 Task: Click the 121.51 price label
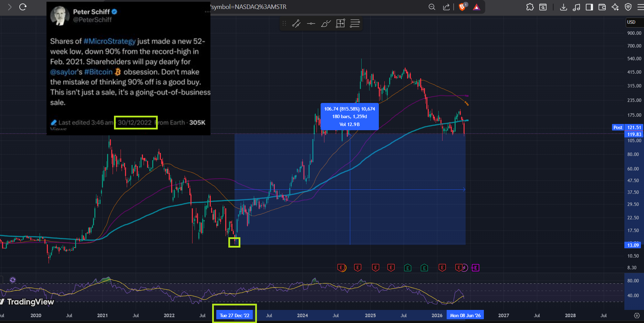(x=634, y=127)
